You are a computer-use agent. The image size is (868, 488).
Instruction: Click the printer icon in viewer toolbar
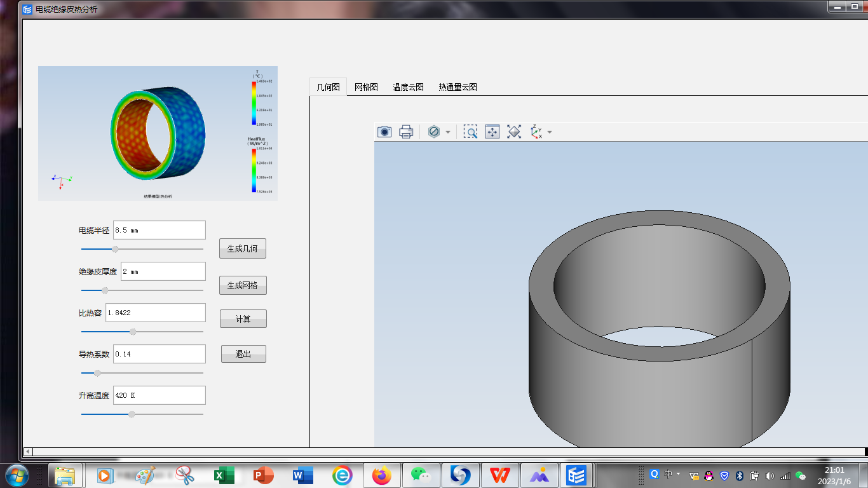[406, 132]
